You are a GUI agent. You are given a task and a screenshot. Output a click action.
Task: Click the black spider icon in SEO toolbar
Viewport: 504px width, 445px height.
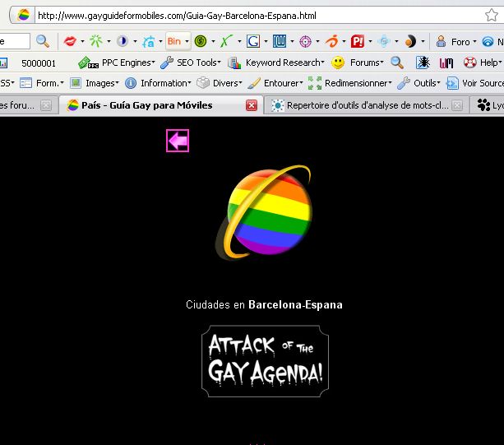point(422,63)
